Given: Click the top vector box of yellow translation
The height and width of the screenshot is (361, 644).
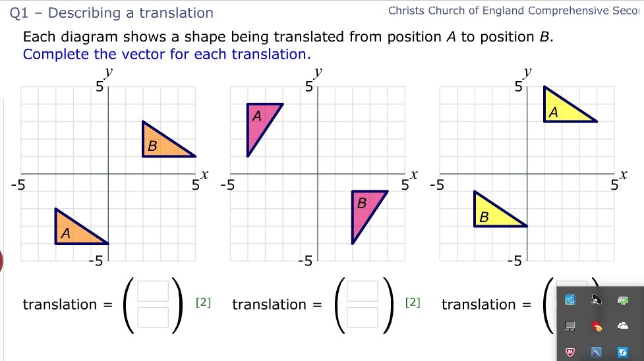Looking at the screenshot, I should coord(571,284).
